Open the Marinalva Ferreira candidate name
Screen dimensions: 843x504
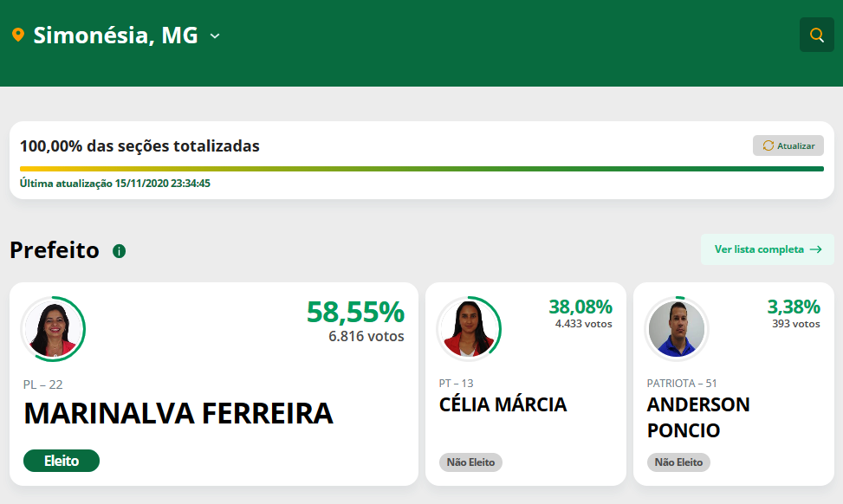click(178, 413)
